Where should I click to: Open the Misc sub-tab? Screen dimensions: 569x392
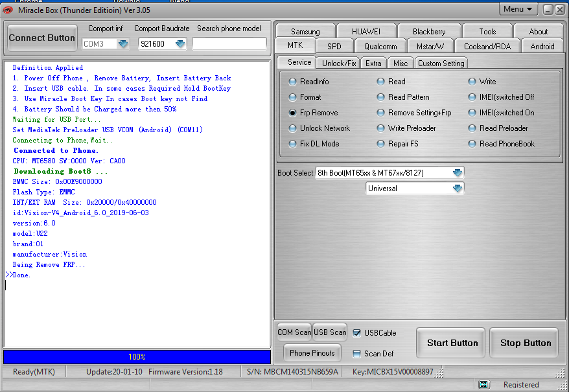pyautogui.click(x=401, y=63)
